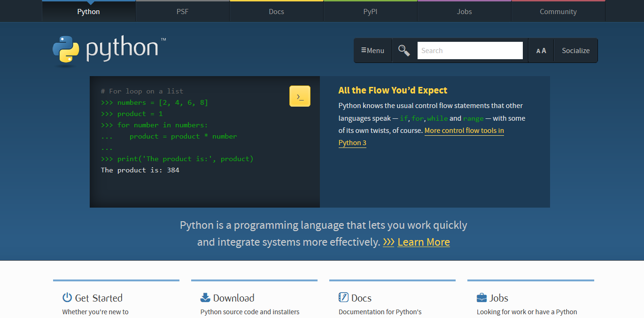The width and height of the screenshot is (644, 318).
Task: Open "More control flow tools in Python 3"
Action: point(464,131)
